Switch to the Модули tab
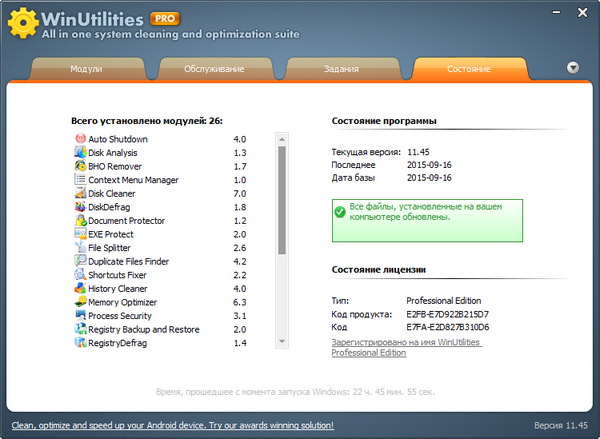Image resolution: width=600 pixels, height=439 pixels. 86,69
